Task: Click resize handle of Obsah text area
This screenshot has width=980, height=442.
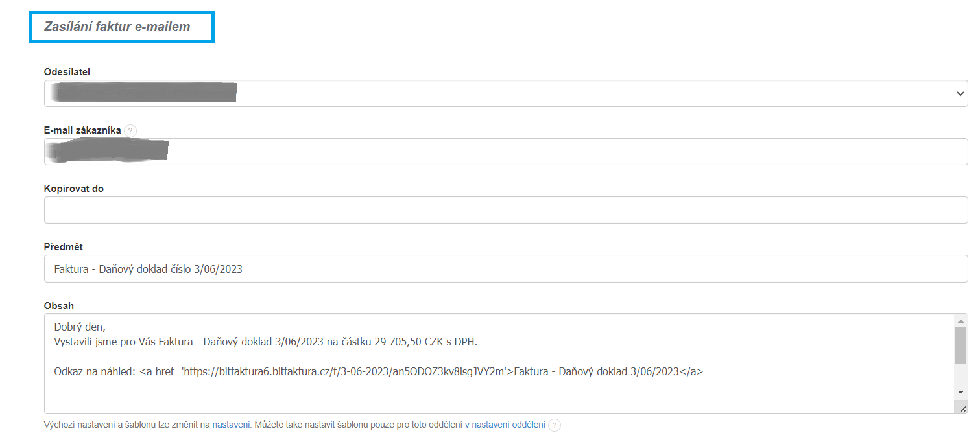Action: tap(961, 406)
